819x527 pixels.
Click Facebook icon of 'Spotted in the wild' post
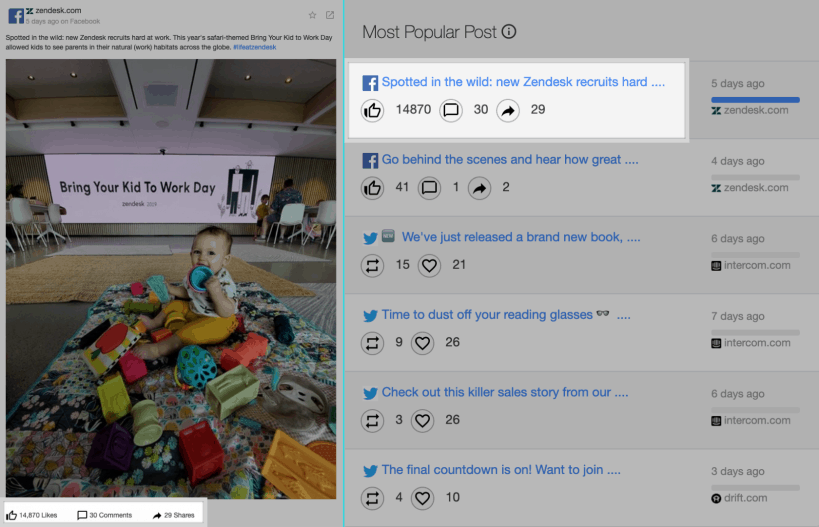pyautogui.click(x=370, y=83)
